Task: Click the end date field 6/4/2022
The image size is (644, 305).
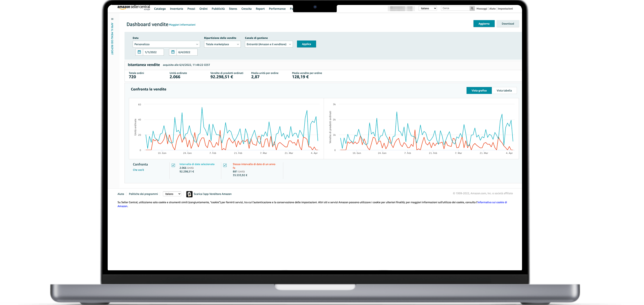Action: tap(187, 52)
